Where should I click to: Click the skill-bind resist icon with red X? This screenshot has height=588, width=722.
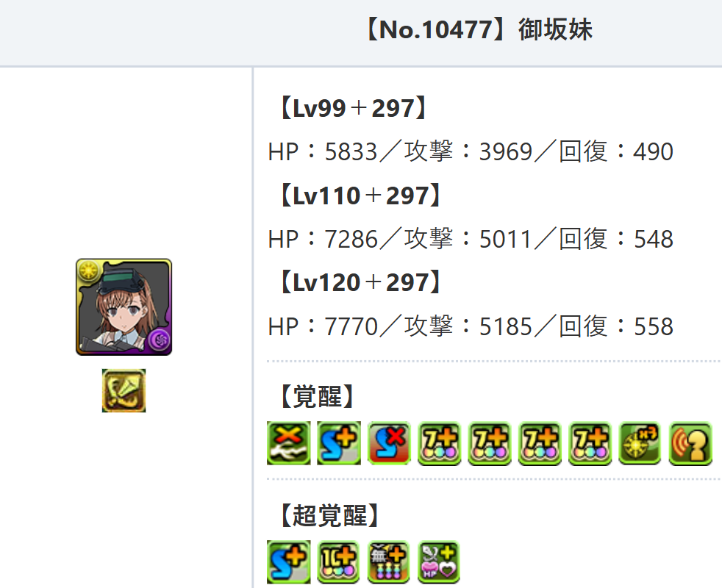389,443
